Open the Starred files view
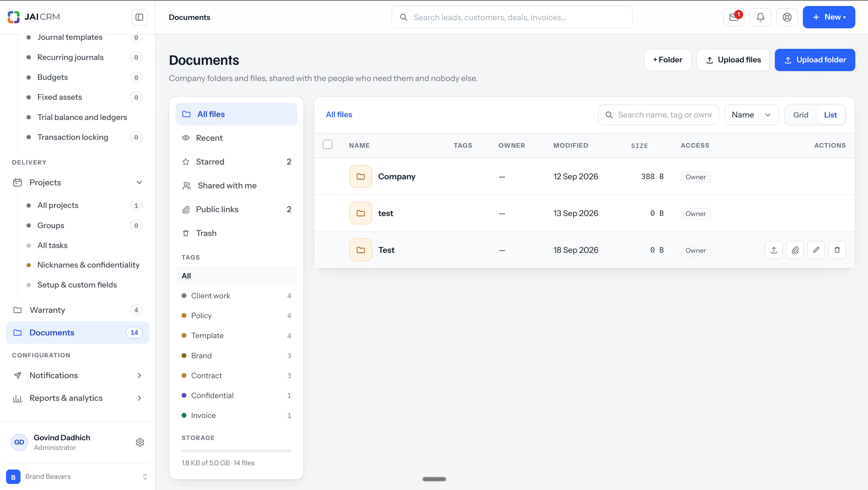The image size is (868, 490). 236,162
